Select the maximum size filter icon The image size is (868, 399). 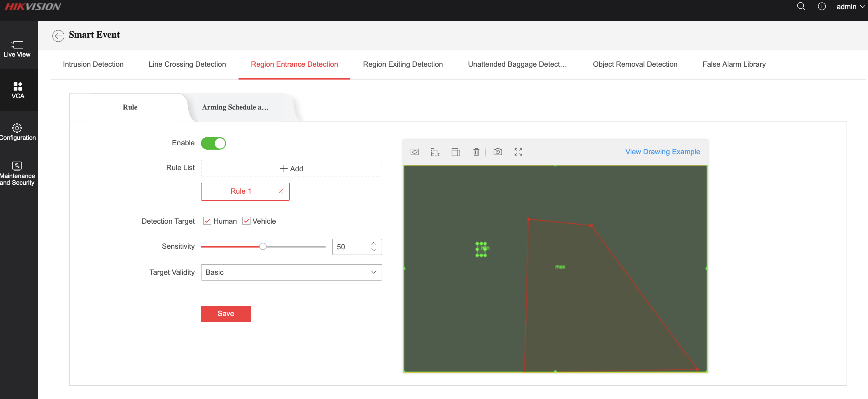455,152
